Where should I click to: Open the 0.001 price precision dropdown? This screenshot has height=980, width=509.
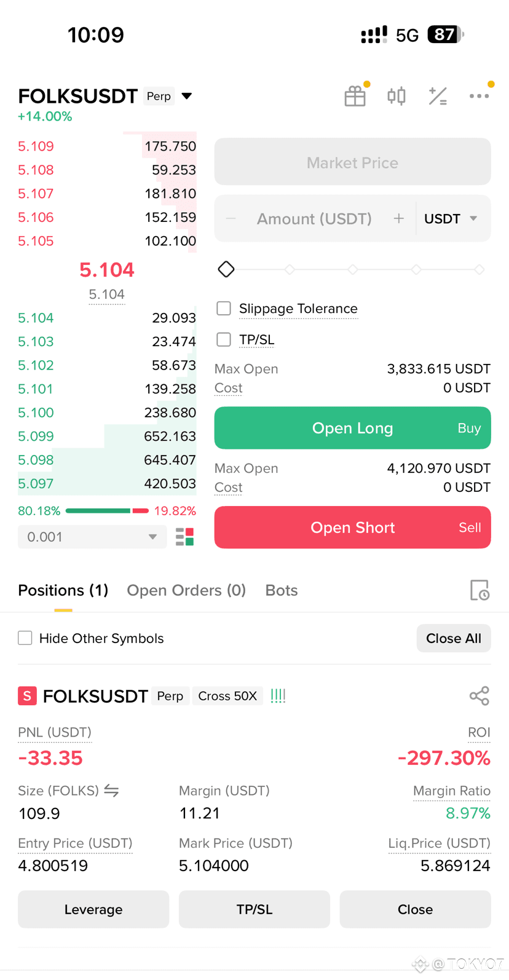point(92,537)
